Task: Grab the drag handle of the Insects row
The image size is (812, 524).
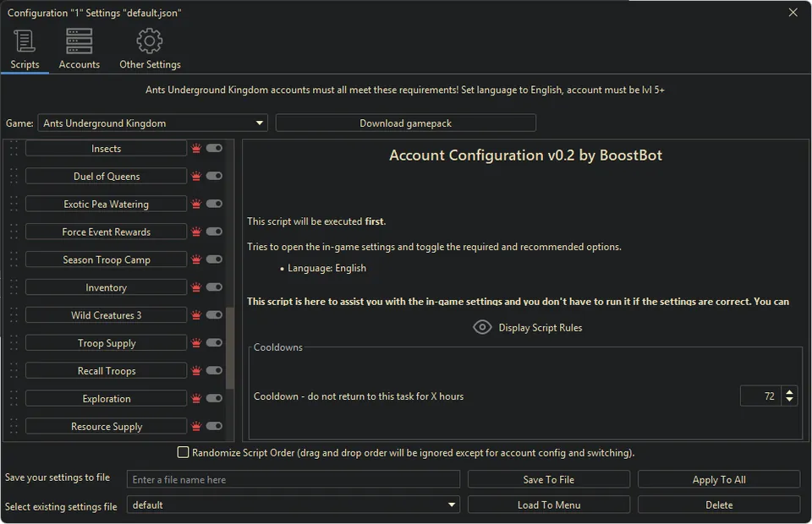Action: point(14,149)
